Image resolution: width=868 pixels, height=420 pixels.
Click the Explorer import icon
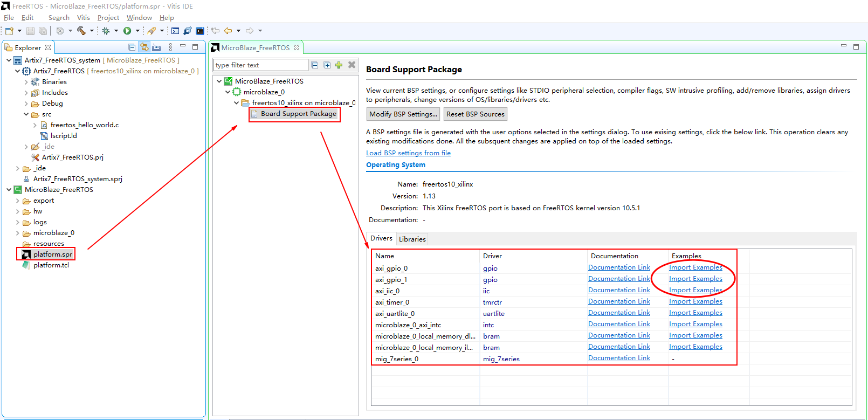156,47
